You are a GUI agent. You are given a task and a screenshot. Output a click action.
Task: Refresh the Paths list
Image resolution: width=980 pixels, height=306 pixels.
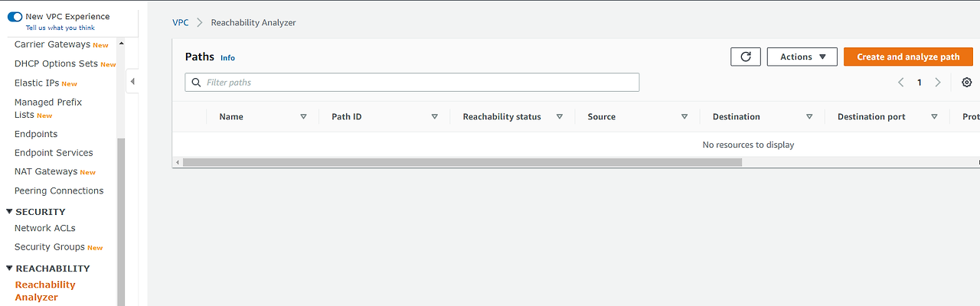click(x=746, y=57)
